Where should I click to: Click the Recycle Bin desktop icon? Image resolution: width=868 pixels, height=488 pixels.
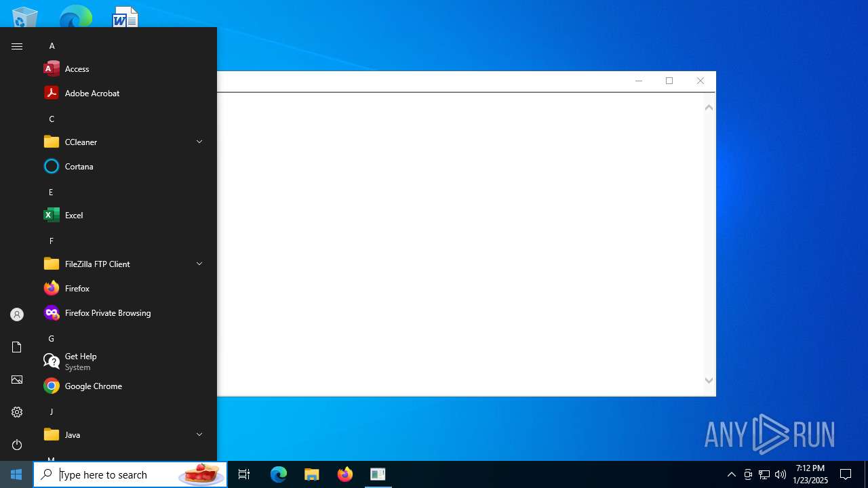(x=25, y=17)
